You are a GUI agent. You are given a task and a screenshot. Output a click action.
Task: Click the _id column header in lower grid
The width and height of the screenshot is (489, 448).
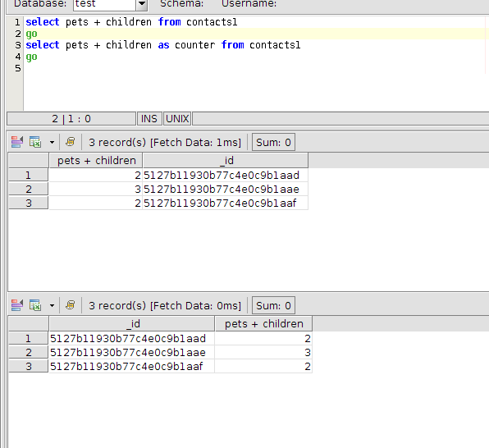(x=132, y=323)
